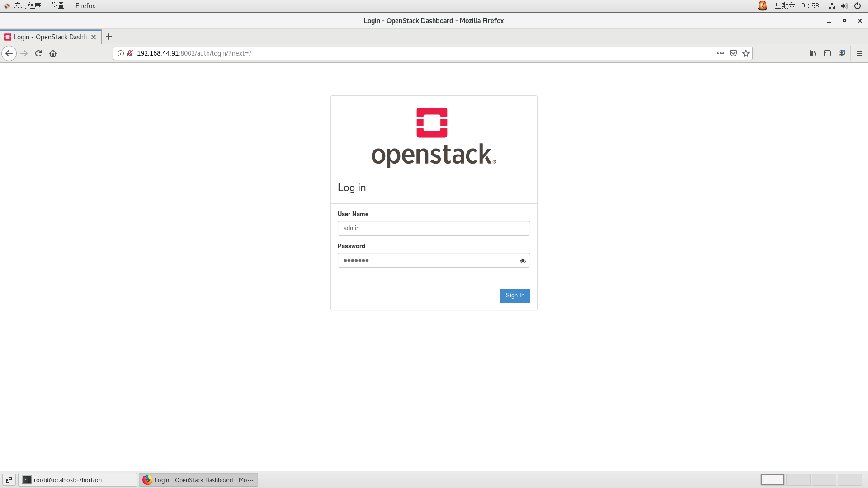The width and height of the screenshot is (868, 488).
Task: Open the power menu in top bar
Action: coord(857,6)
